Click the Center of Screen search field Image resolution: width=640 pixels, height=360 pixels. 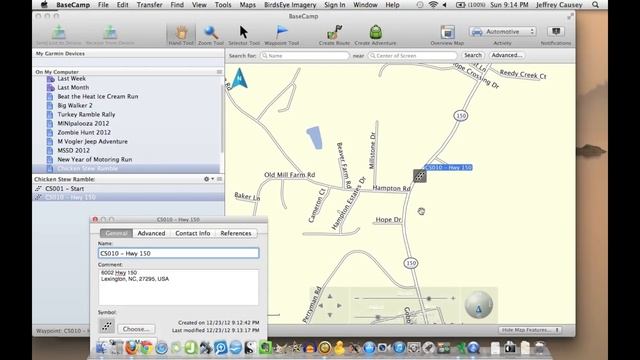[x=412, y=56]
